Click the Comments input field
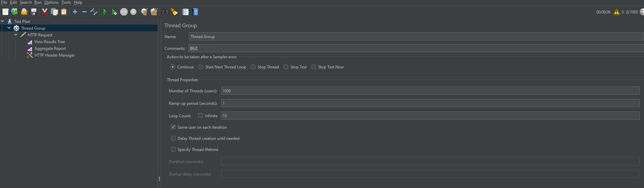 coord(416,48)
